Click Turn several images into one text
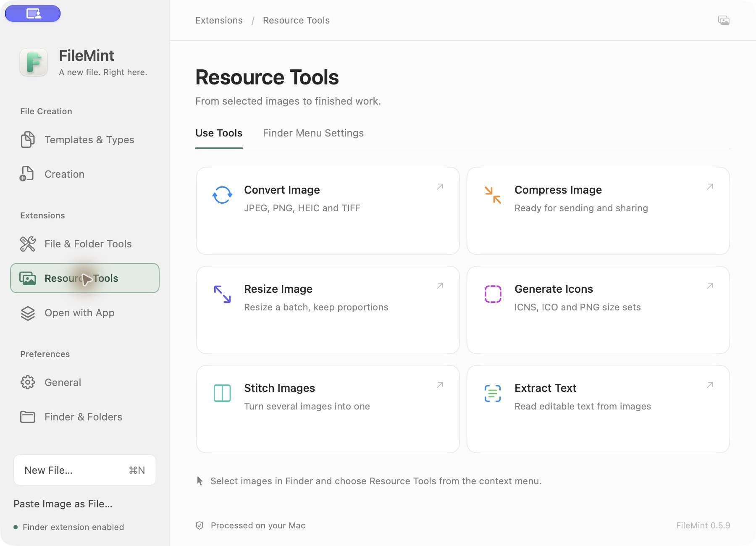This screenshot has width=756, height=546. [x=307, y=406]
